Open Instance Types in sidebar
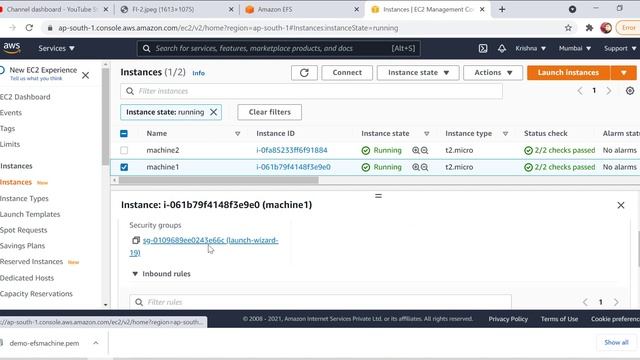640x360 pixels. pyautogui.click(x=24, y=198)
